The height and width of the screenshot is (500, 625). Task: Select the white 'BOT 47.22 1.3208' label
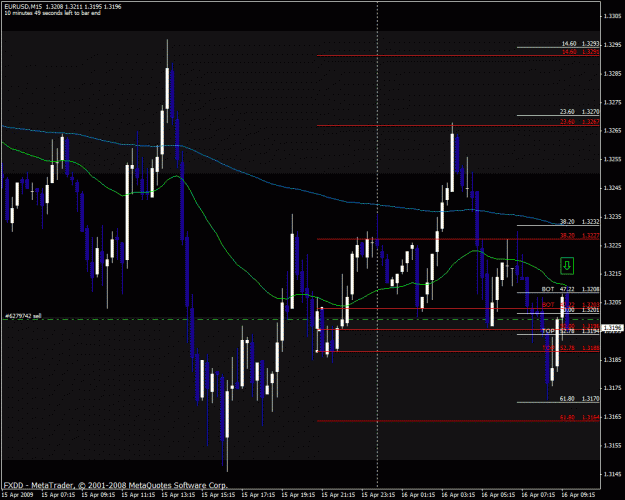[570, 289]
